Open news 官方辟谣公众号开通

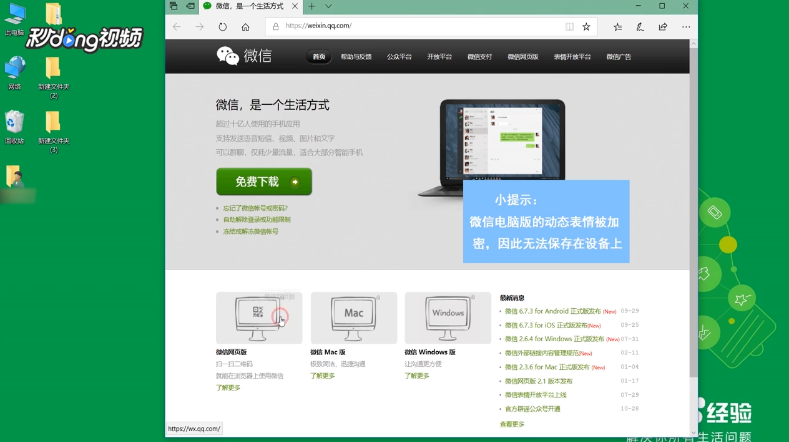(532, 409)
